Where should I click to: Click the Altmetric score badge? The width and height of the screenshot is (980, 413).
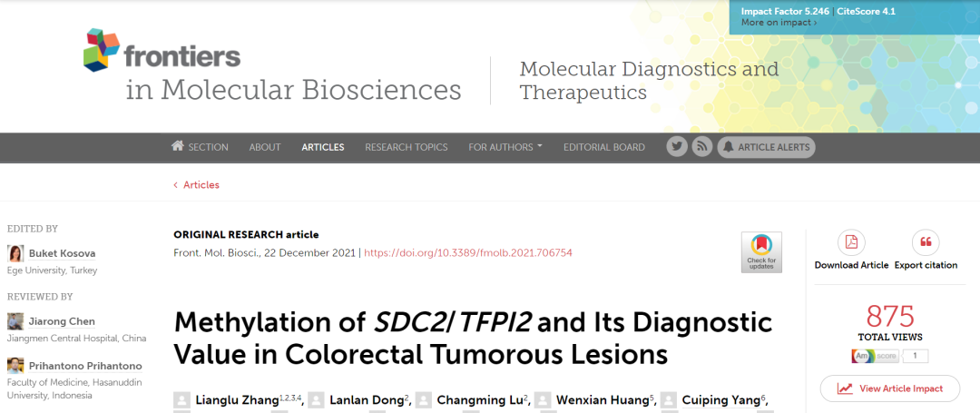coord(889,356)
